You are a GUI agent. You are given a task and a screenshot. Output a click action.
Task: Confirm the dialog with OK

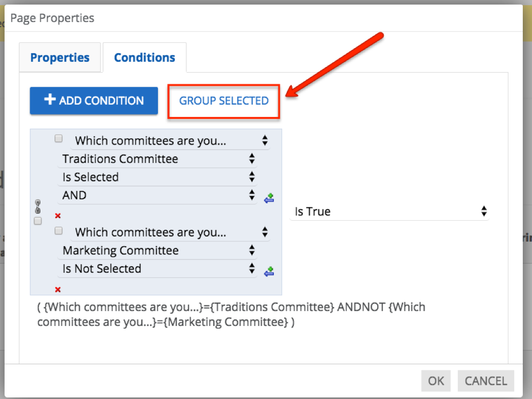click(436, 381)
